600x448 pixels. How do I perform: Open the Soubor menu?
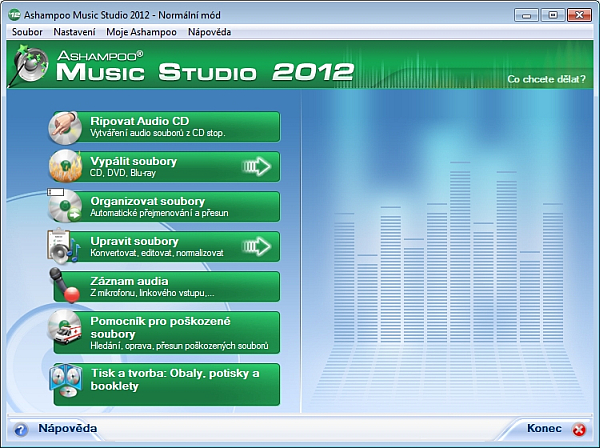click(27, 32)
